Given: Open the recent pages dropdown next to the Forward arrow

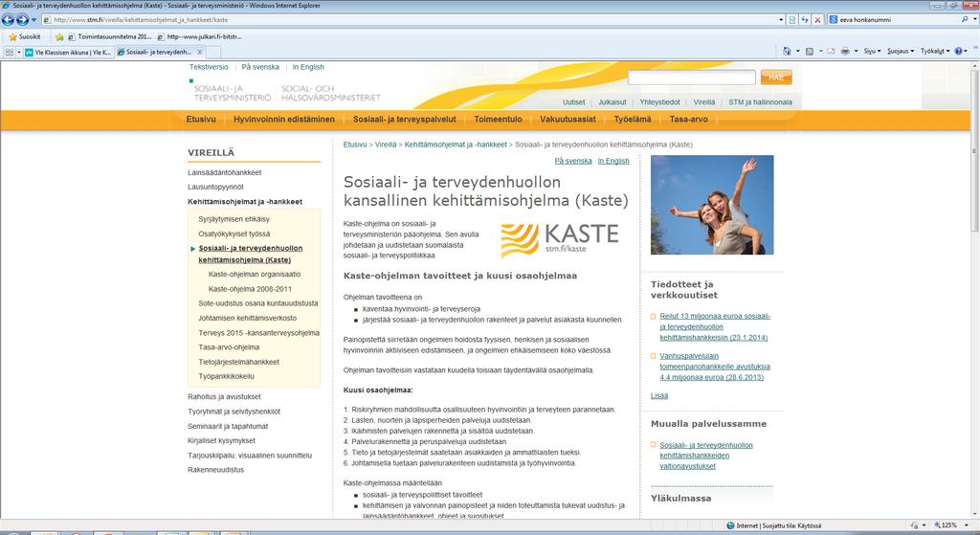Looking at the screenshot, I should click(33, 20).
